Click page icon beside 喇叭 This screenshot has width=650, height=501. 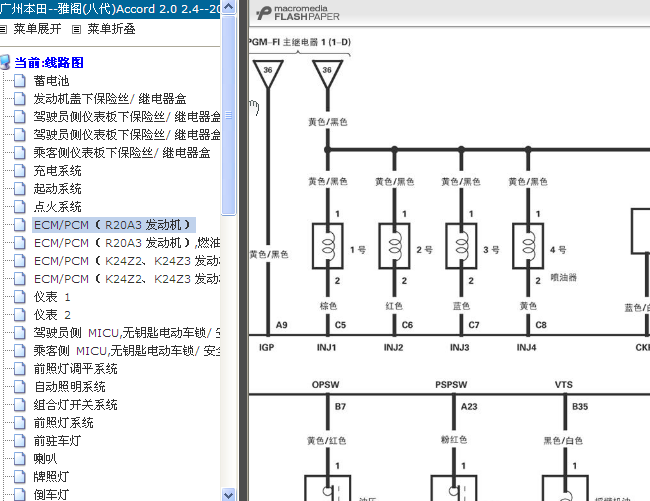click(x=19, y=458)
